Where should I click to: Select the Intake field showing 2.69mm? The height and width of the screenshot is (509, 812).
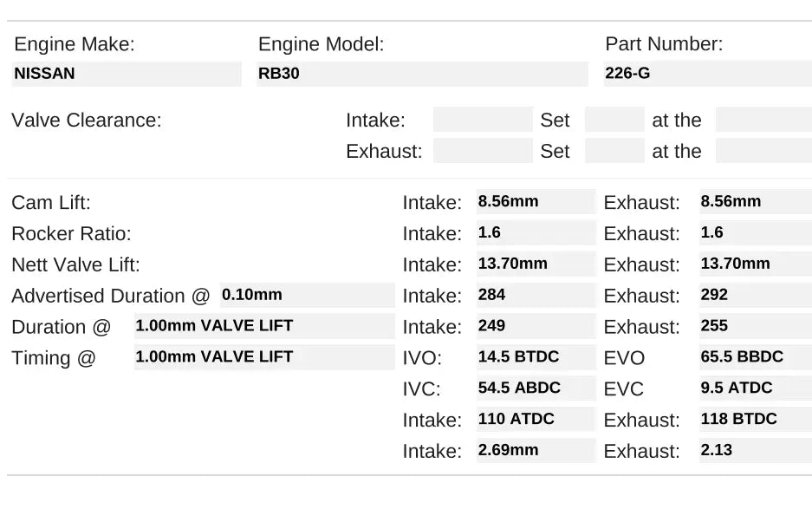pos(536,450)
